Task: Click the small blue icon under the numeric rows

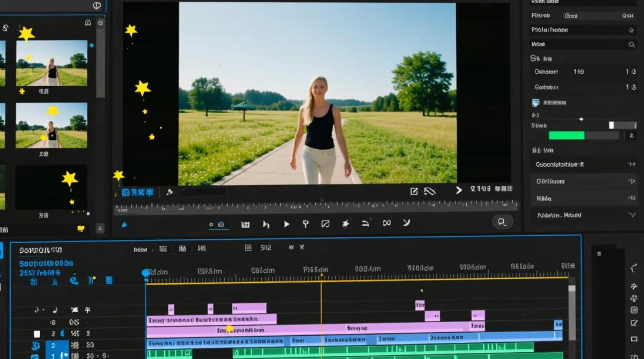Action: (x=536, y=102)
